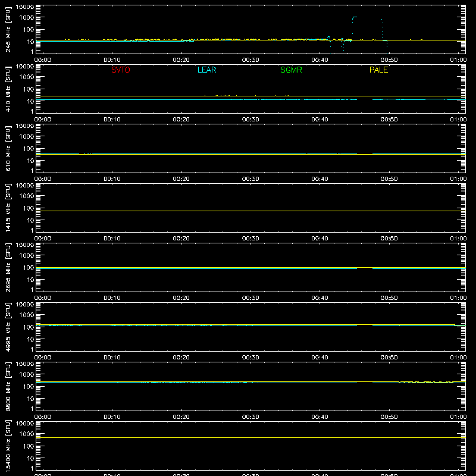Viewport: 476px width, 476px height.
Task: Click 00:00 tick label under 410 MHz plot
Action: coord(43,120)
